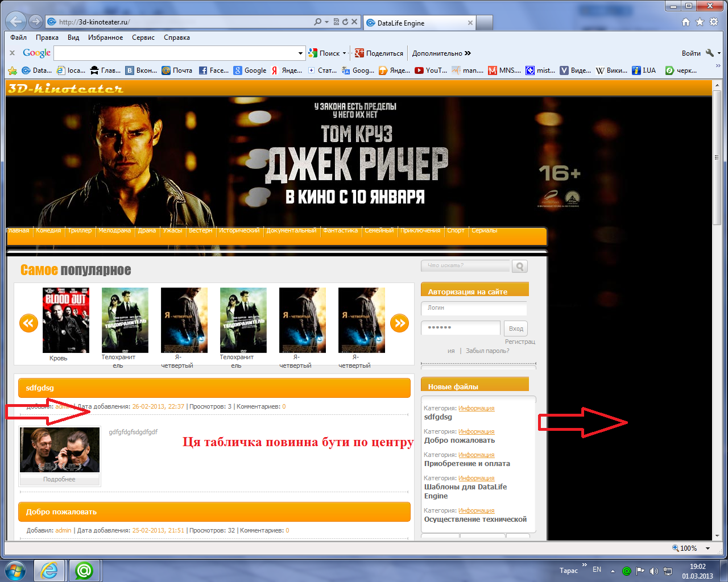Open Internet Explorer on the taskbar
The width and height of the screenshot is (728, 582).
pos(49,570)
